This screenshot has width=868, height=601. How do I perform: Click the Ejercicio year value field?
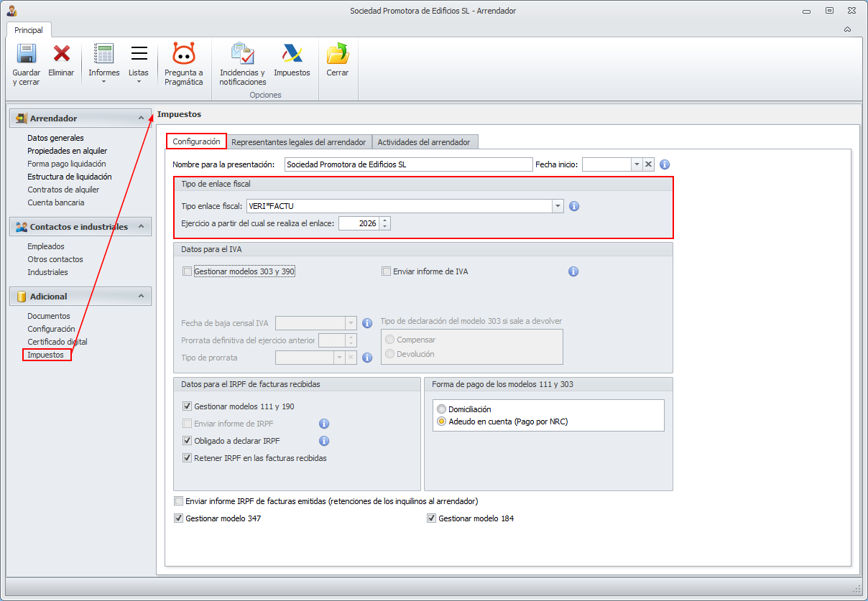click(x=359, y=223)
